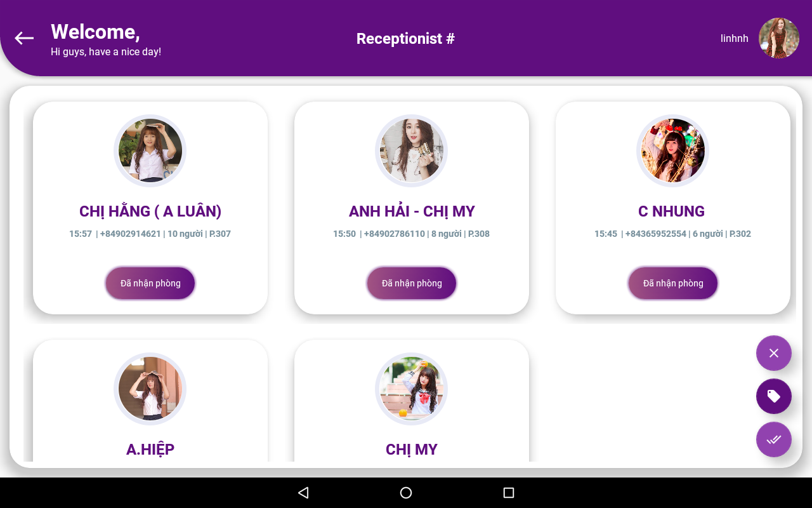Go back using the header arrow
The width and height of the screenshot is (812, 508).
(24, 38)
